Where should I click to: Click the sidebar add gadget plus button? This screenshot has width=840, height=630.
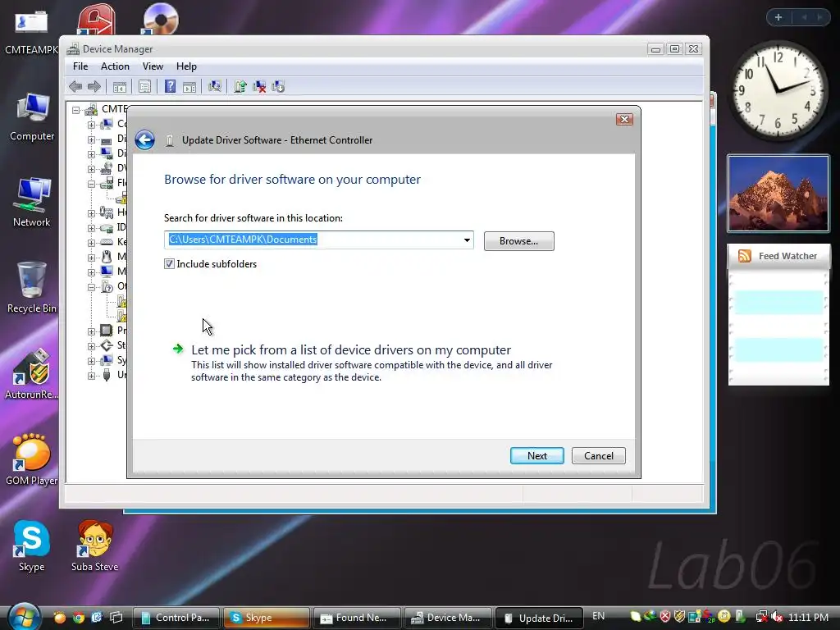tap(778, 17)
